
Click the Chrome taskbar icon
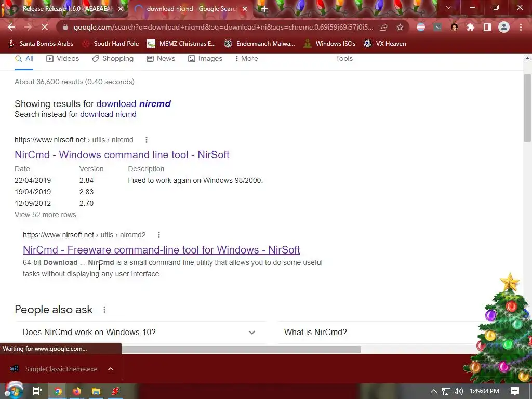click(x=58, y=391)
